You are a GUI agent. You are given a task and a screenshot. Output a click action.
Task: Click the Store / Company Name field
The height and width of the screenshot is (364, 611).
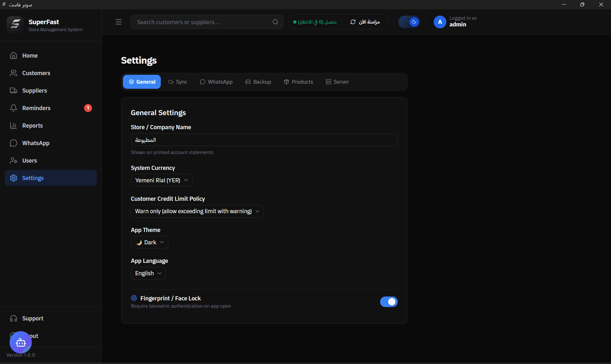click(264, 140)
